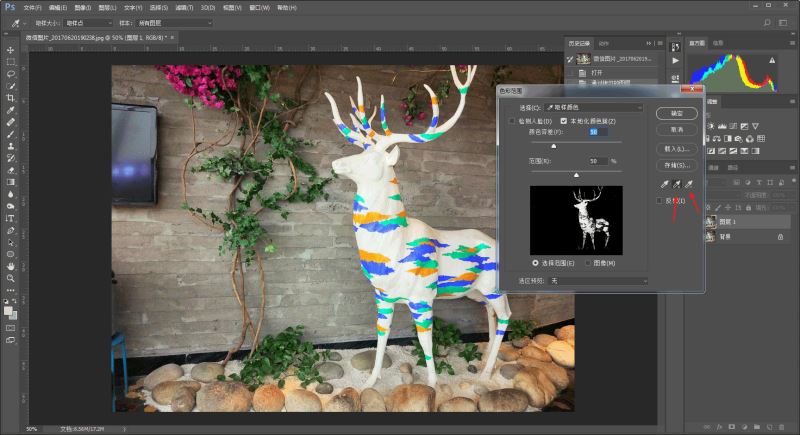Open the File menu
This screenshot has height=435, width=800.
[x=32, y=8]
